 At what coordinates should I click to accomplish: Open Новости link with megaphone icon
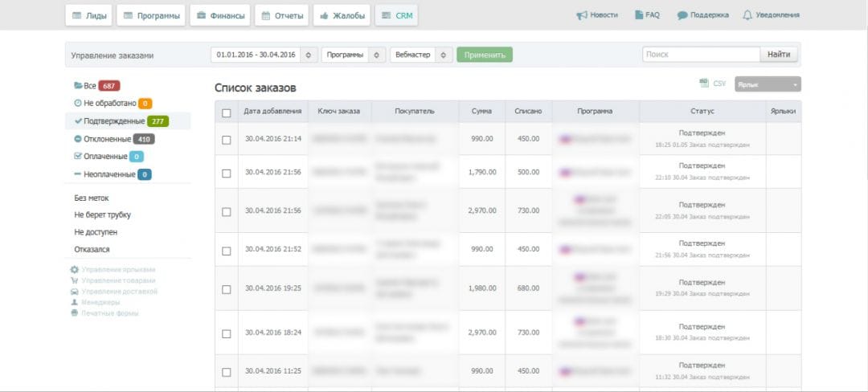596,15
